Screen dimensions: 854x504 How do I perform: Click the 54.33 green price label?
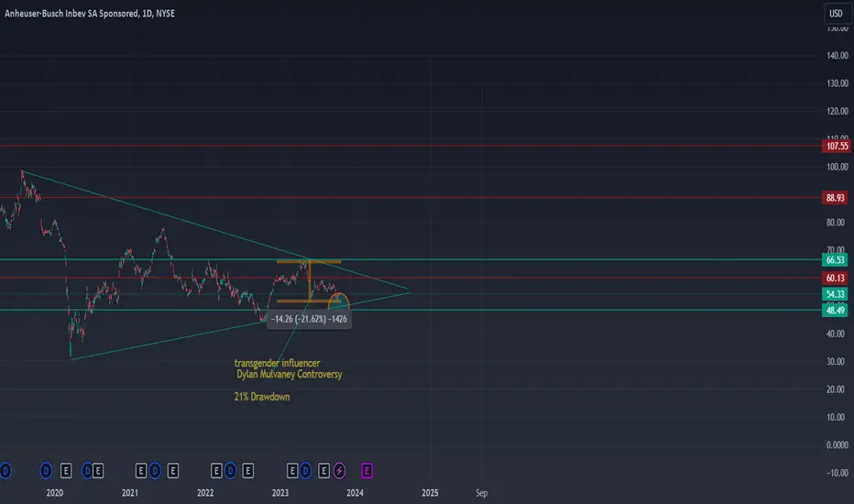pyautogui.click(x=836, y=294)
